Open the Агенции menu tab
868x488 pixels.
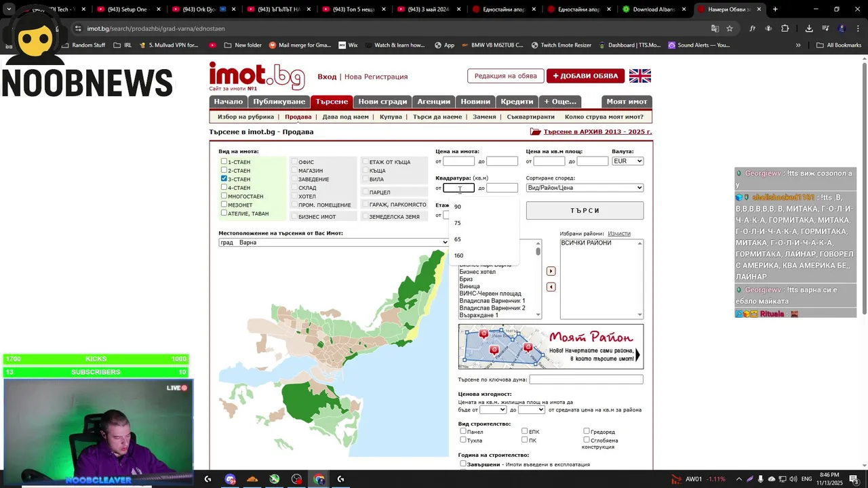(x=433, y=102)
